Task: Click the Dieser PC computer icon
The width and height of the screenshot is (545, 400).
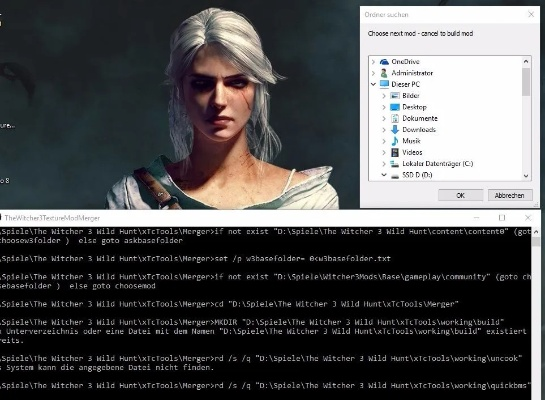Action: (x=384, y=84)
